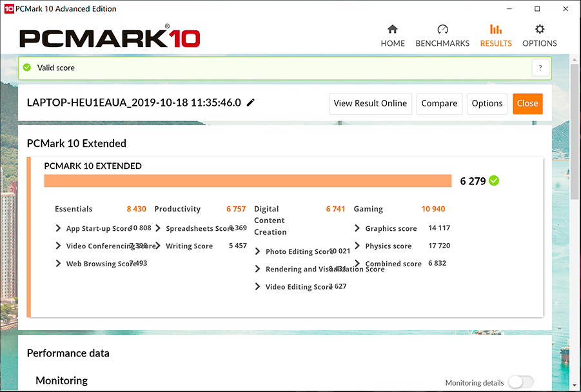Toggle the Monitoring details switch

coord(520,382)
